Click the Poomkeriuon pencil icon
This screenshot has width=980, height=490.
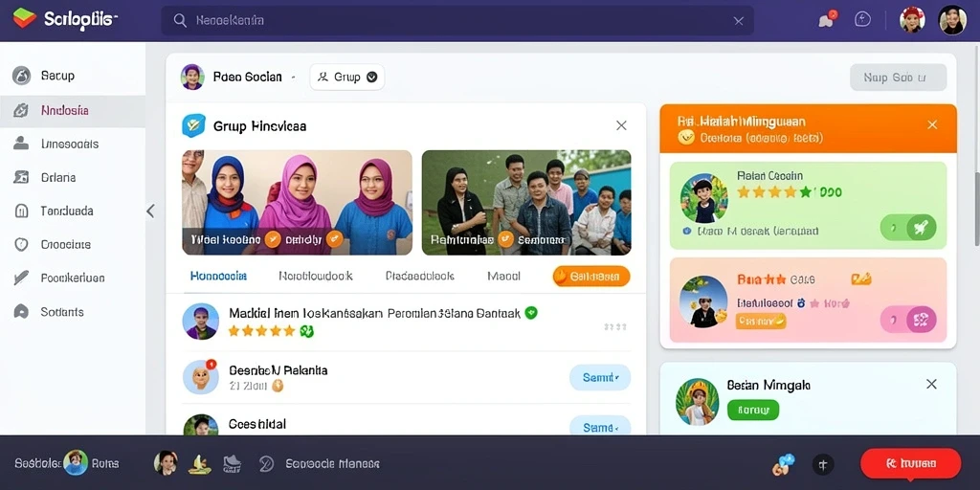(21, 278)
